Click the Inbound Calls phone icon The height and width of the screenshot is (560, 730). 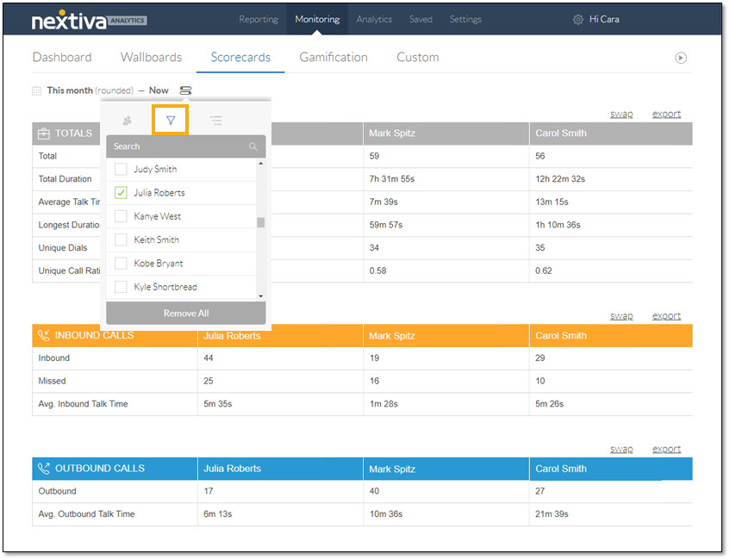tap(43, 336)
